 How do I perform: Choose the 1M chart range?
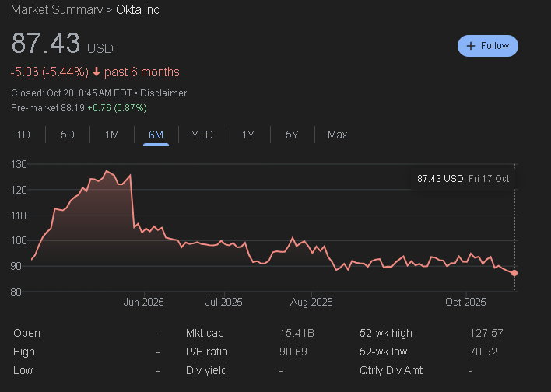point(112,135)
